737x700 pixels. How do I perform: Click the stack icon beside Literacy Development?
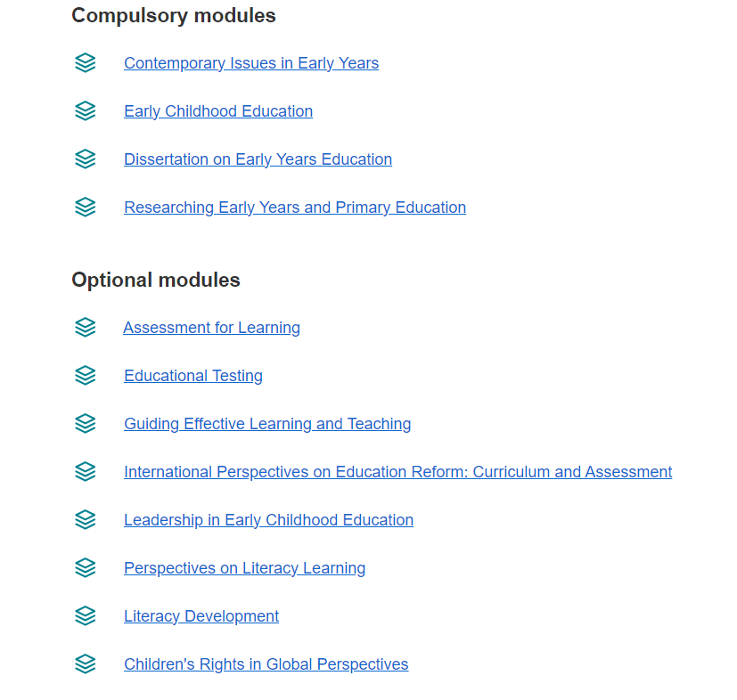(x=85, y=616)
